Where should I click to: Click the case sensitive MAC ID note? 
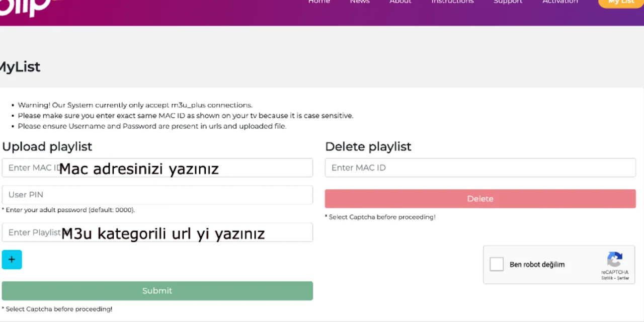coord(186,116)
